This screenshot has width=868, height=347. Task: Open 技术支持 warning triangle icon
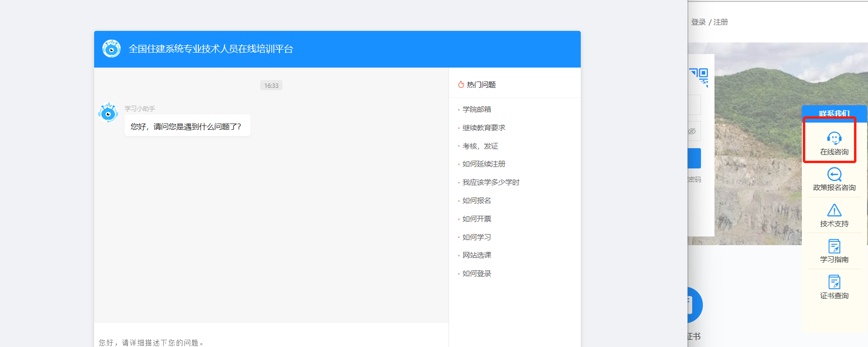coord(834,210)
